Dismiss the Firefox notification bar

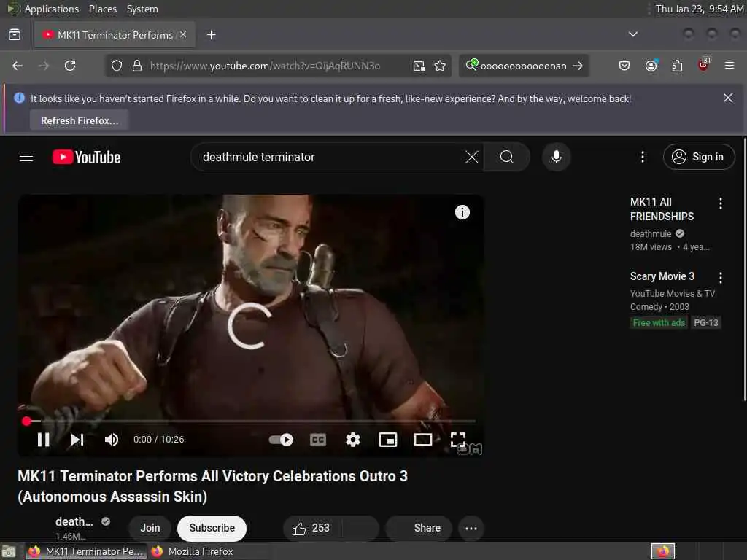pyautogui.click(x=727, y=98)
